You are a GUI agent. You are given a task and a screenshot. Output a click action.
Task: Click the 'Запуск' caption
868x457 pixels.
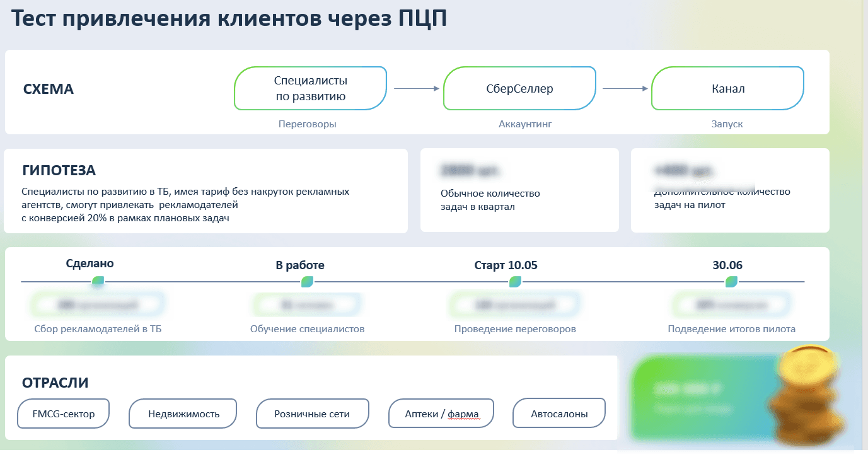click(x=727, y=124)
